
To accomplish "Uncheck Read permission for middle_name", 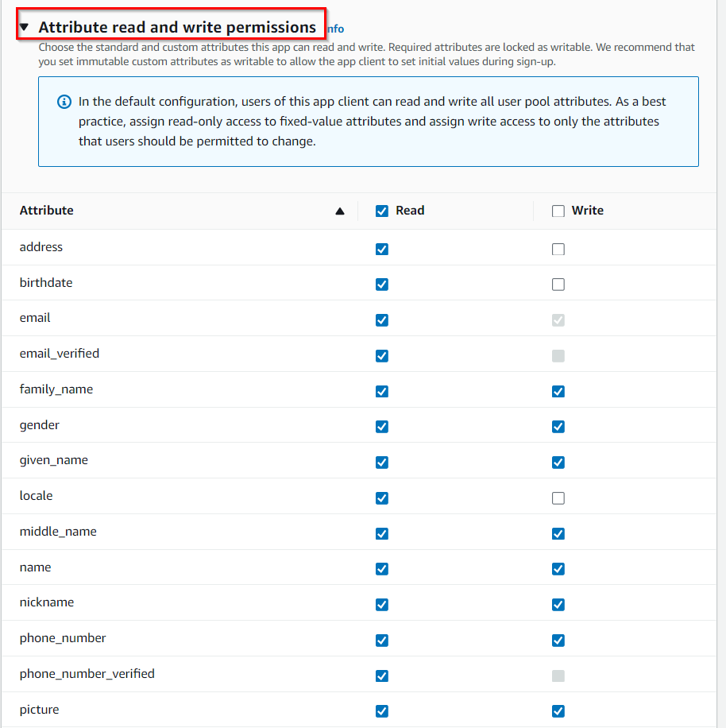I will pyautogui.click(x=382, y=533).
